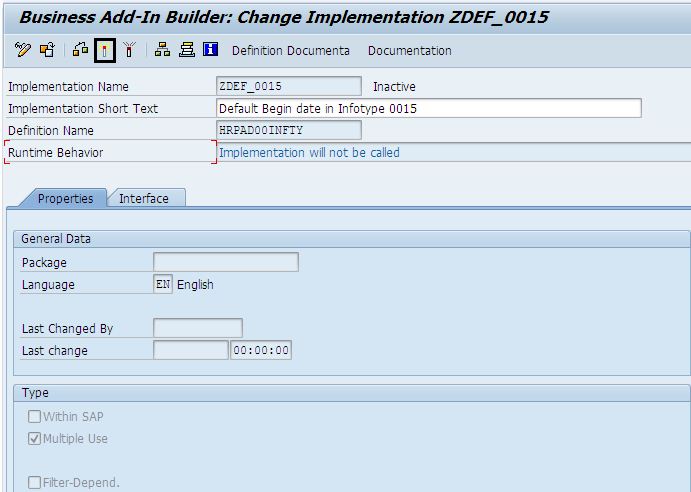The width and height of the screenshot is (691, 492).
Task: Click the Last Changed By field
Action: pyautogui.click(x=197, y=328)
